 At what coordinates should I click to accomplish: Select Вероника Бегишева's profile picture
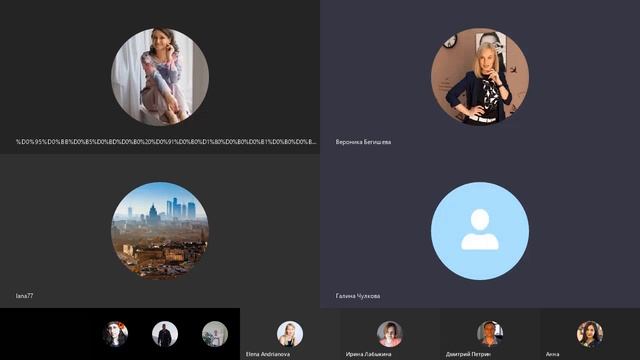(480, 77)
